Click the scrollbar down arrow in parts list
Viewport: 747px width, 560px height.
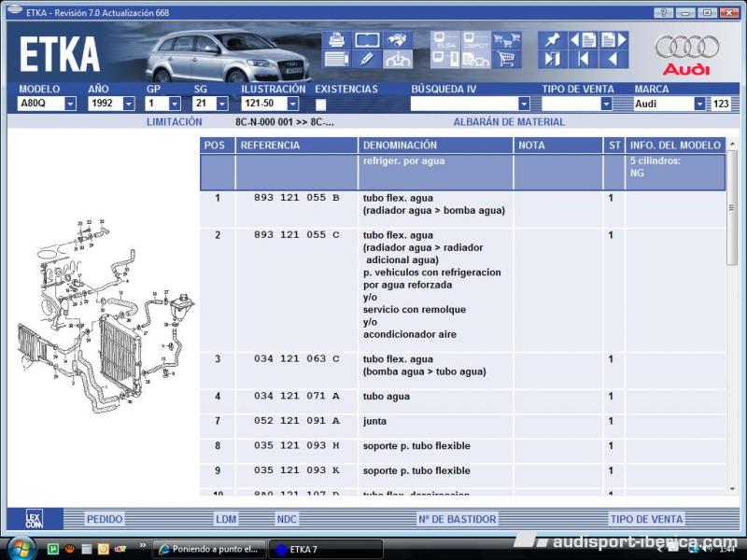732,489
